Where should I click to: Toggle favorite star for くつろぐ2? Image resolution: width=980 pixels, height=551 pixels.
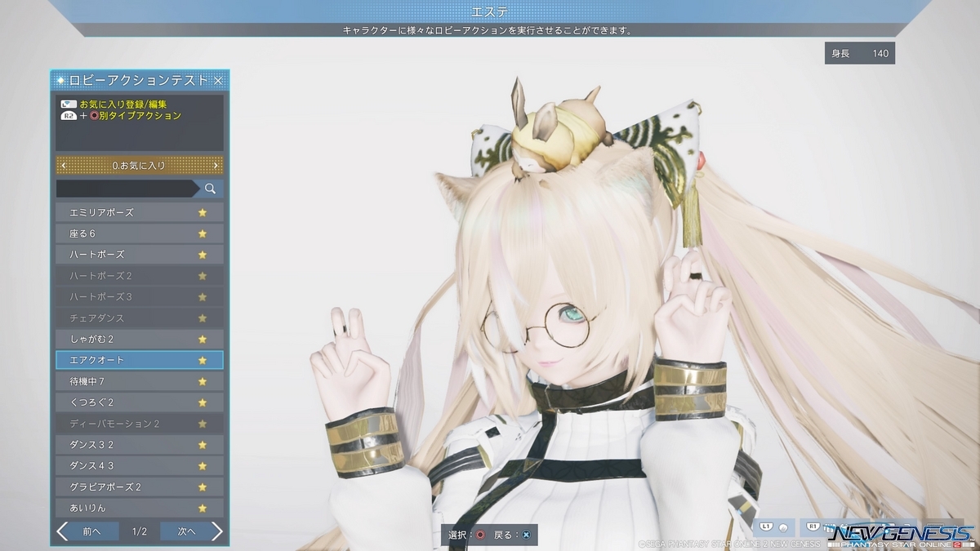203,402
